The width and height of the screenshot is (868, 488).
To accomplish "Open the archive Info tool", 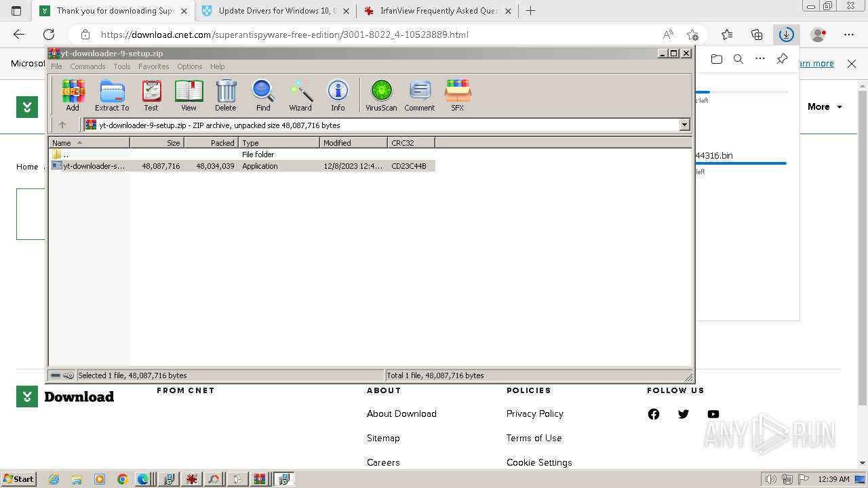I will pos(338,95).
